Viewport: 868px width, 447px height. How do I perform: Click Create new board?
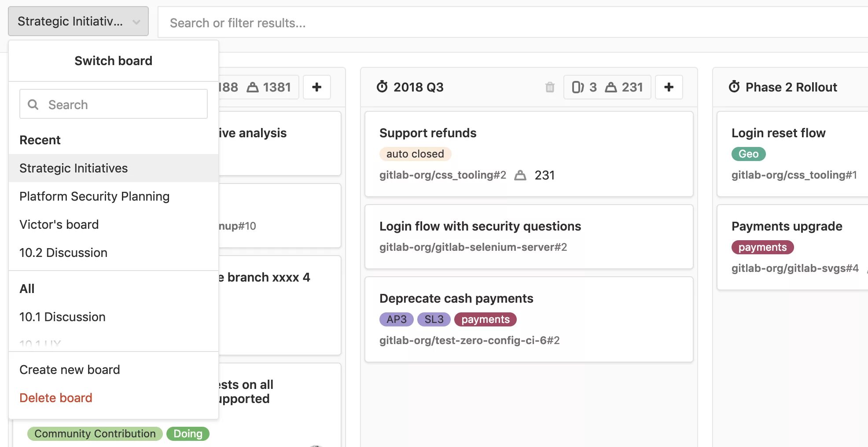[x=70, y=370]
